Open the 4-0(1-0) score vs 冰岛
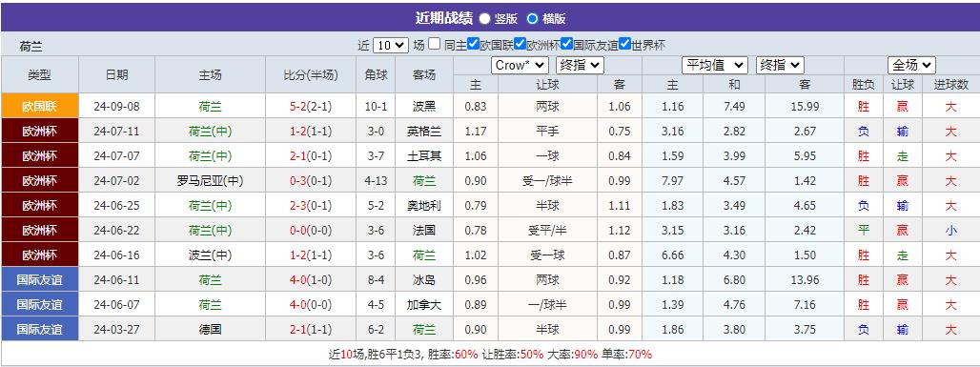 pos(311,280)
